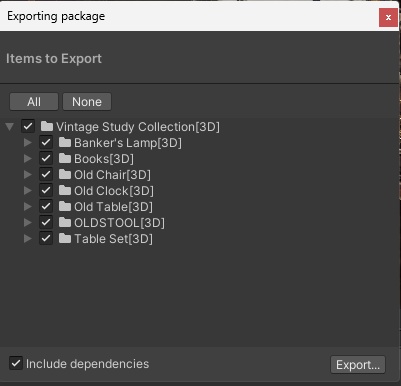Deselect everything with None button
Image resolution: width=401 pixels, height=386 pixels.
pyautogui.click(x=87, y=102)
